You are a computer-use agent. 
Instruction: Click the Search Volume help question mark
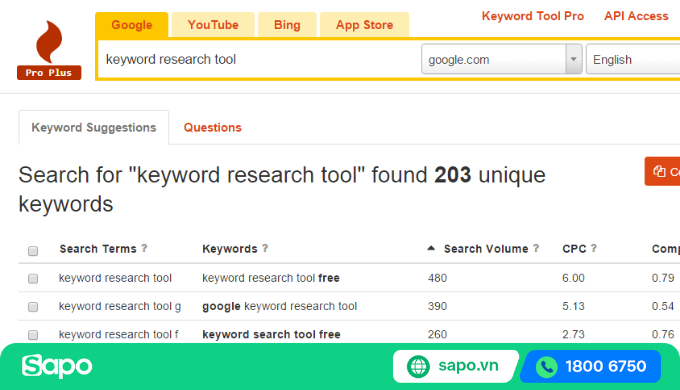(536, 248)
